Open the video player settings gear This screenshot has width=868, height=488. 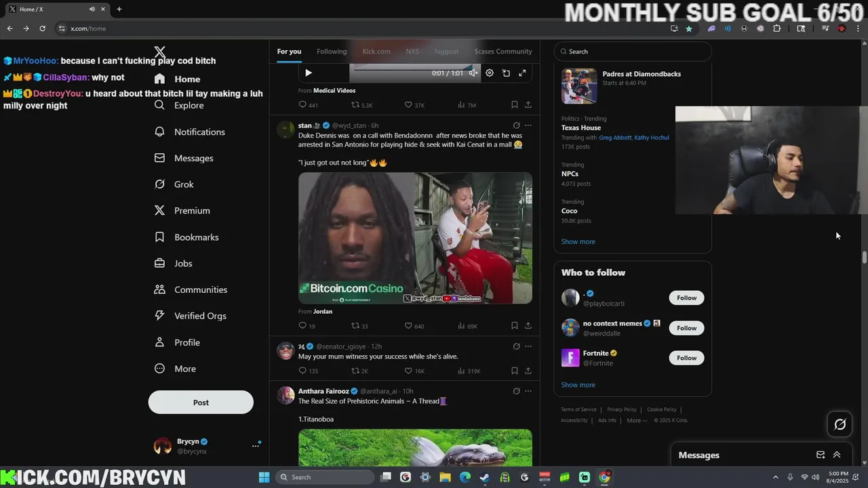tap(490, 73)
